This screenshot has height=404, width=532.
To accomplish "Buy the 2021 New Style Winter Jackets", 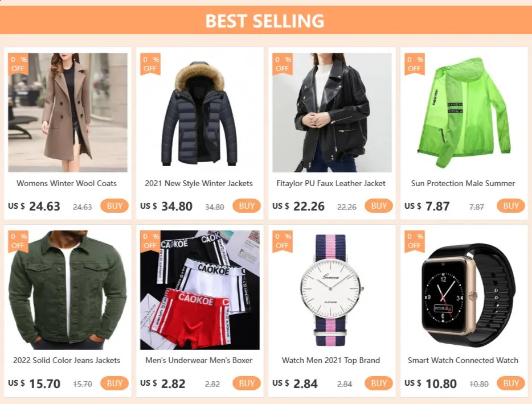I will [247, 206].
